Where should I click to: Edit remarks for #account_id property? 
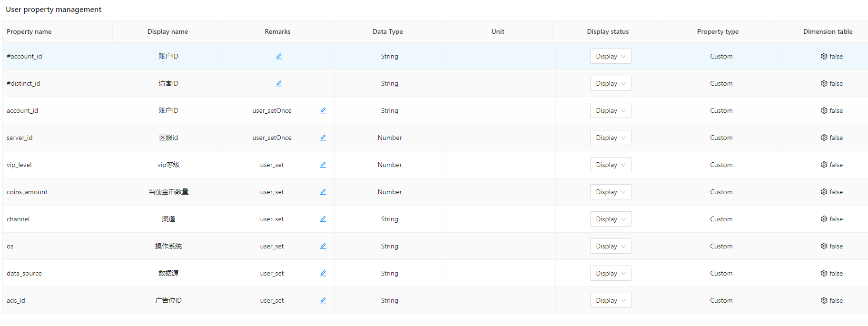point(279,56)
